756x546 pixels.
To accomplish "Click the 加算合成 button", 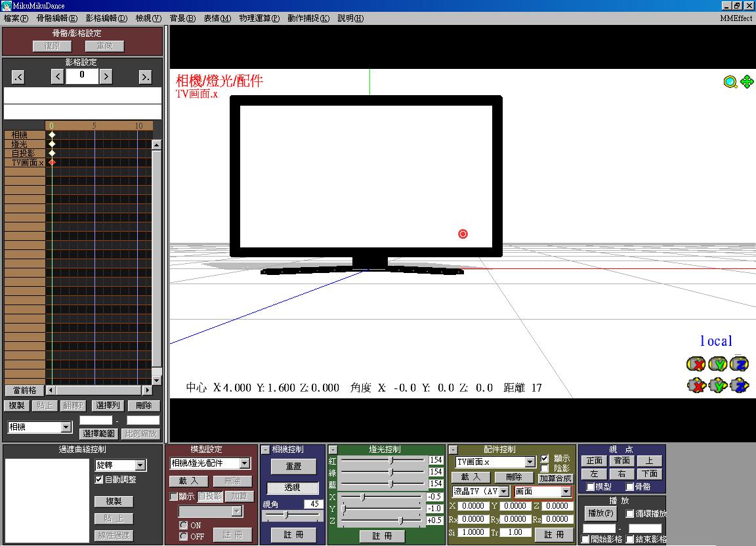I will pyautogui.click(x=555, y=478).
